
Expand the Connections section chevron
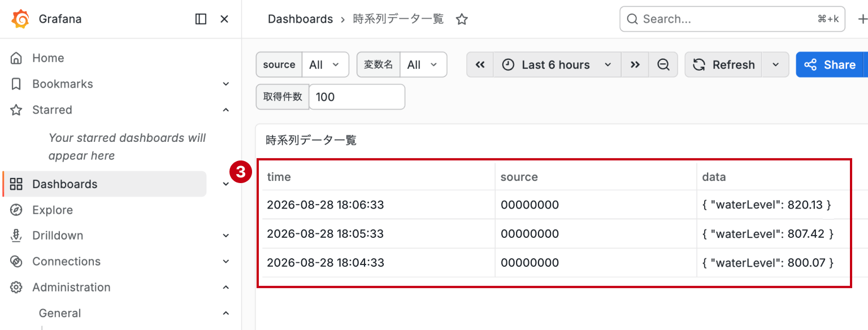click(x=226, y=262)
